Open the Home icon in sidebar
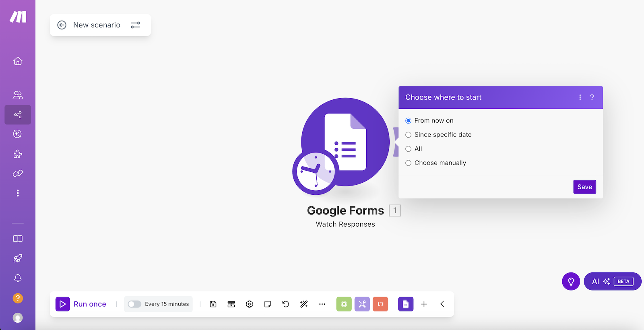 18,61
